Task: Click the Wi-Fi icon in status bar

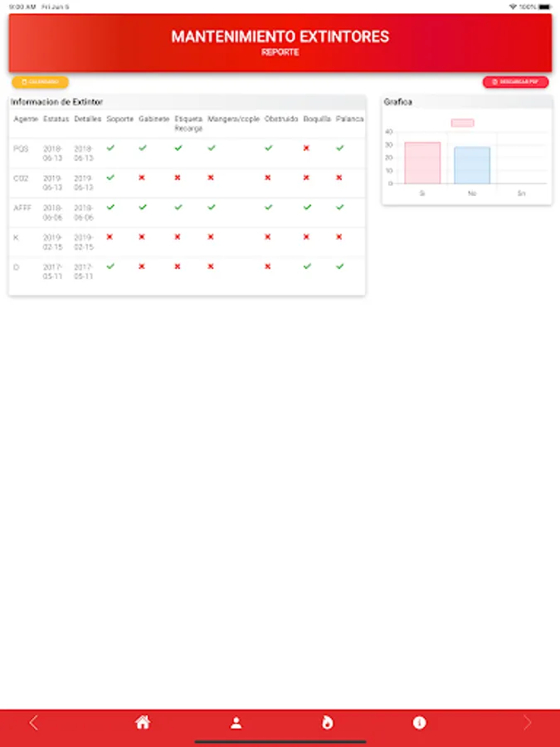Action: [513, 7]
